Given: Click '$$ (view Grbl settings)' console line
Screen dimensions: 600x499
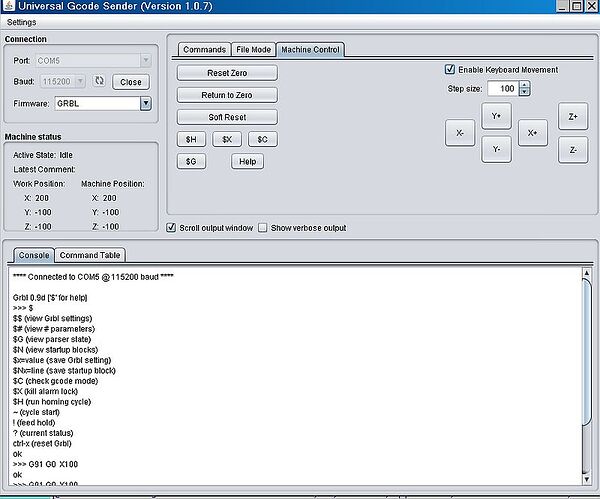Looking at the screenshot, I should tap(52, 318).
